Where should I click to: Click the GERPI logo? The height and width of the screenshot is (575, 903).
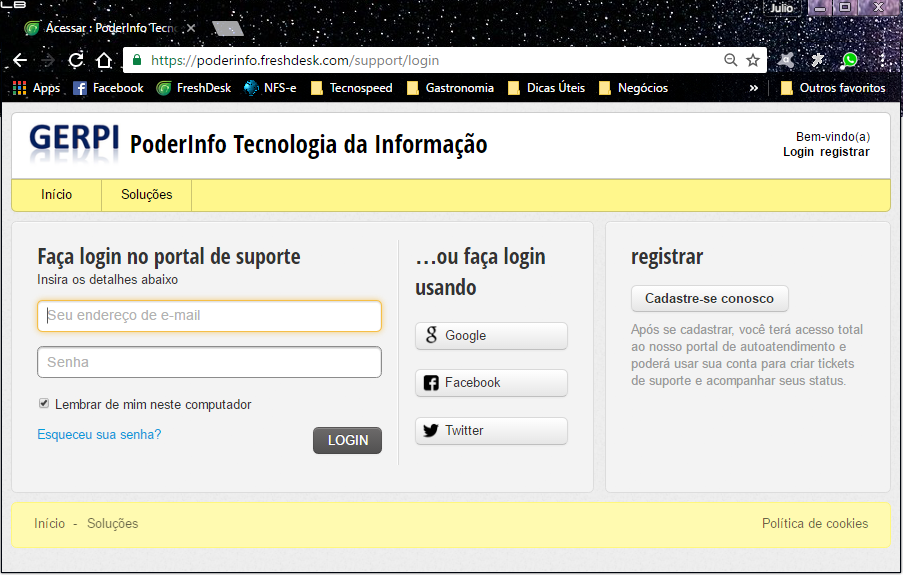[x=74, y=142]
